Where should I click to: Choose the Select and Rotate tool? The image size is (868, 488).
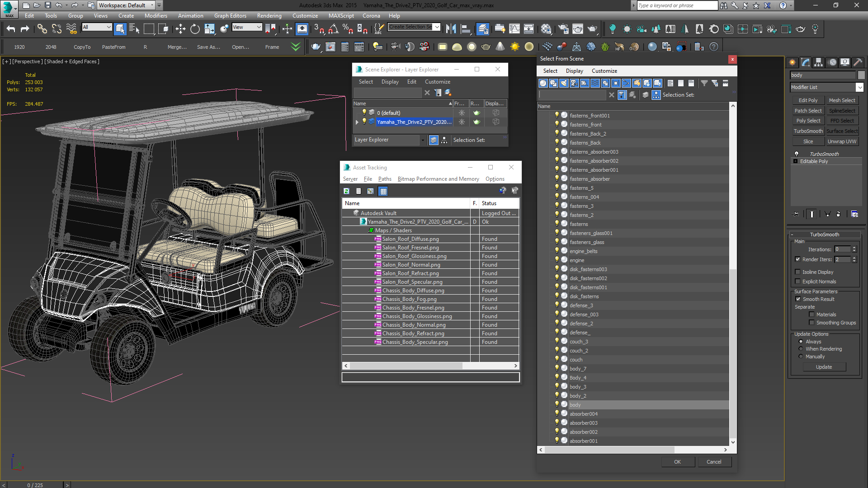click(x=195, y=29)
